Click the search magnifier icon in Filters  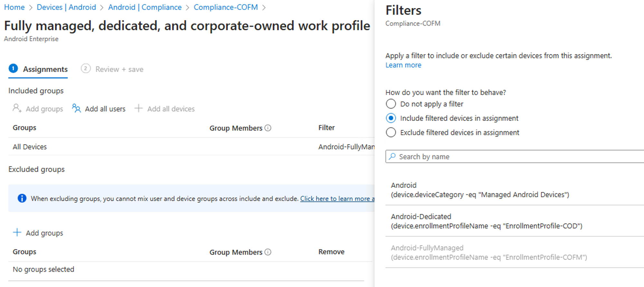(392, 157)
